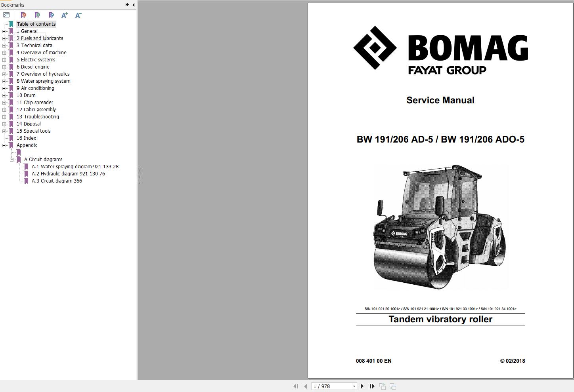
Task: Click the 008 401 00 EN document number
Action: (x=373, y=361)
